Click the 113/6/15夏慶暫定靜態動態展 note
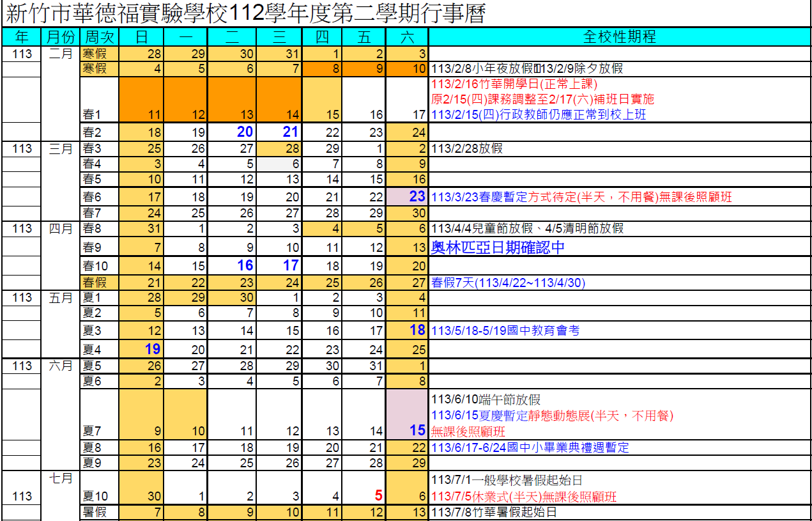Screen dimensions: 812x521 (552, 416)
